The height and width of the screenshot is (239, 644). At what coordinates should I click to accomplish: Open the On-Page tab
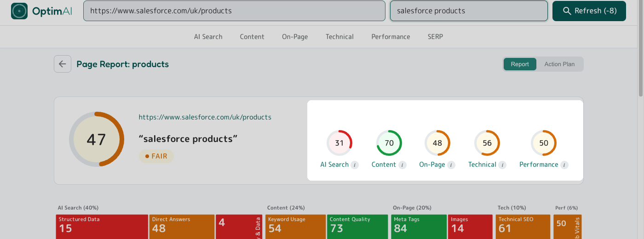[295, 37]
